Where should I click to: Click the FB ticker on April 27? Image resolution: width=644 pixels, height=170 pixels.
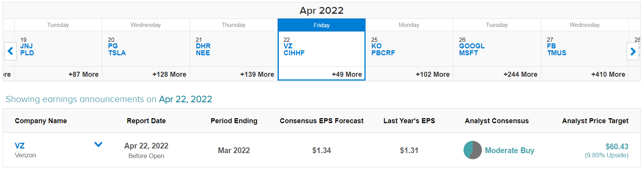pos(551,46)
